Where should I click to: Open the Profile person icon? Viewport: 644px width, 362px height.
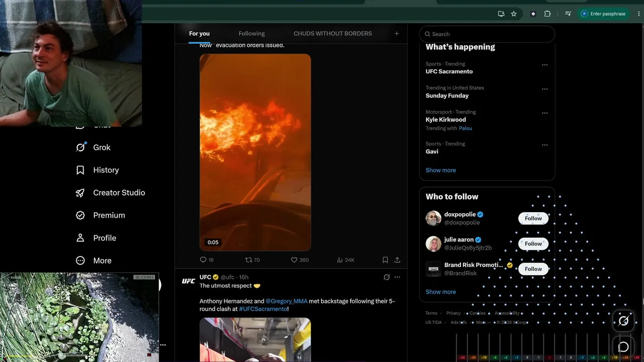[x=80, y=238]
